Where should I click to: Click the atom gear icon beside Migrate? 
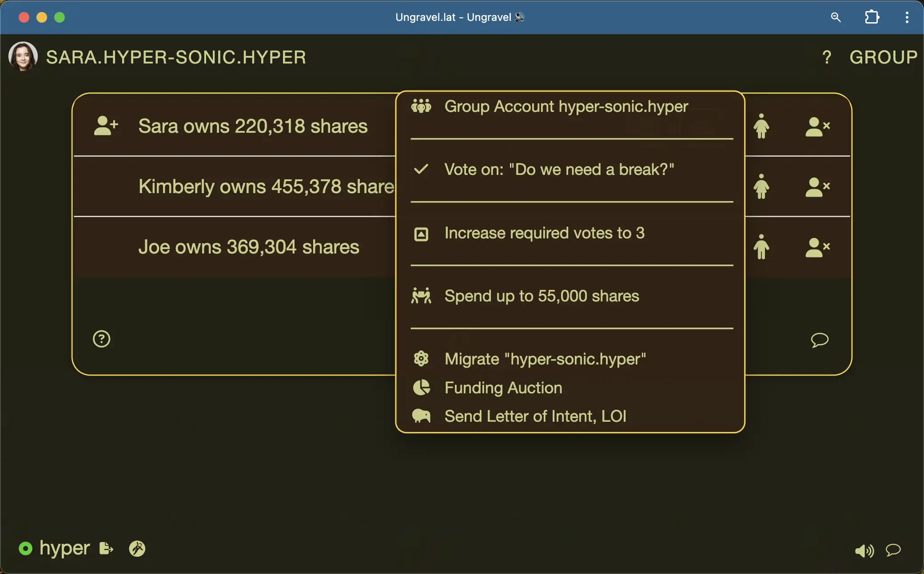[421, 359]
